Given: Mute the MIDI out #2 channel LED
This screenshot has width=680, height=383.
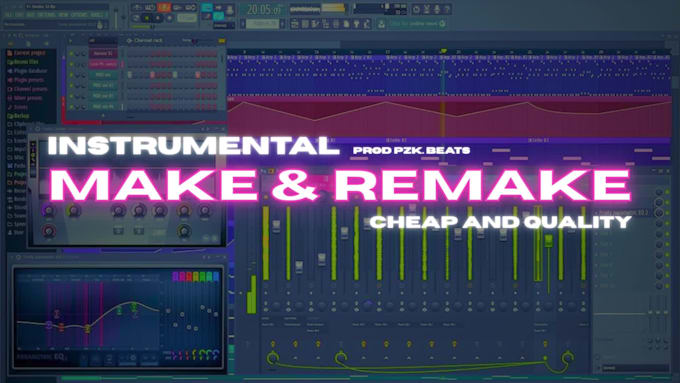Looking at the screenshot, I should pyautogui.click(x=72, y=85).
